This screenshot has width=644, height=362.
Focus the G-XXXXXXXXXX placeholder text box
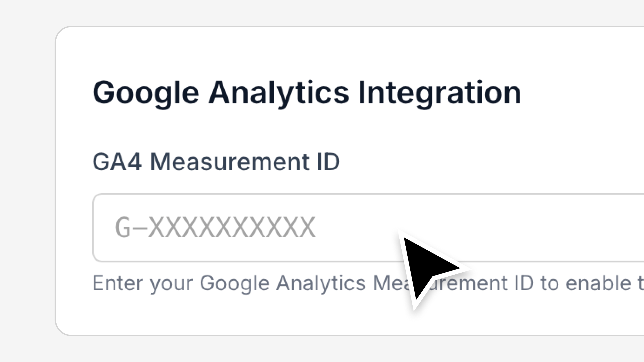pyautogui.click(x=215, y=227)
